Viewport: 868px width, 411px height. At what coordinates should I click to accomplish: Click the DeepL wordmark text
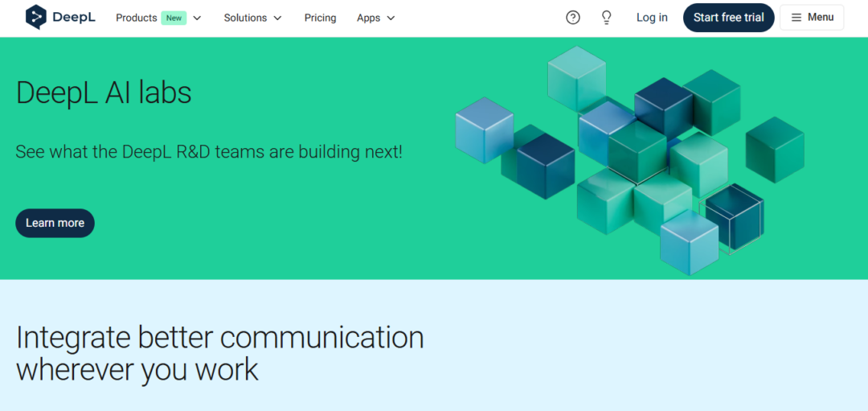coord(74,18)
